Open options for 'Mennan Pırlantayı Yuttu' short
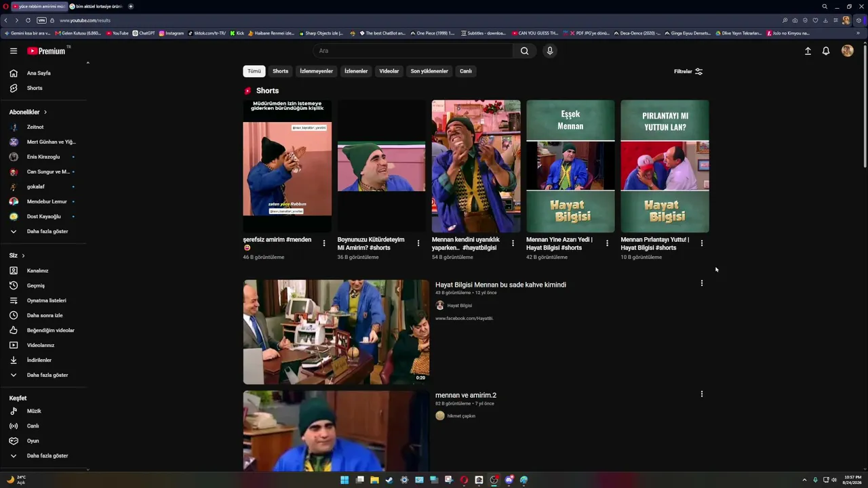 (x=701, y=243)
